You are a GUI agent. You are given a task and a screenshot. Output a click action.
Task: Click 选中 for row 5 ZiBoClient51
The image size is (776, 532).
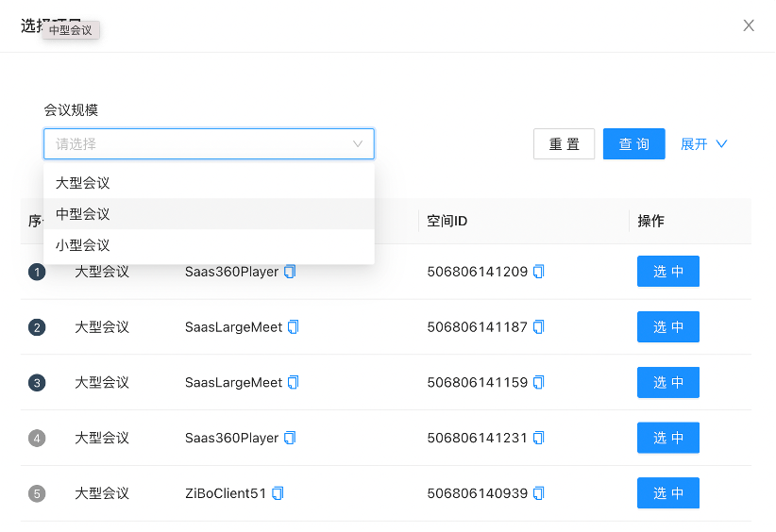click(x=667, y=493)
